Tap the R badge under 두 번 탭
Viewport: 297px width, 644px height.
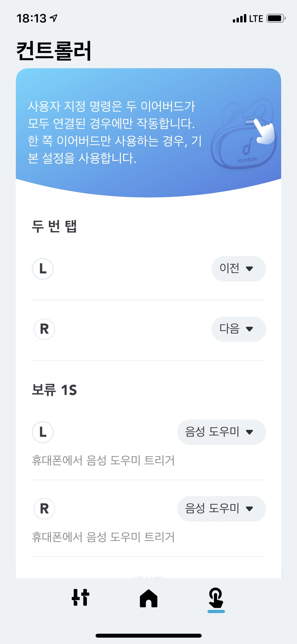pos(44,329)
